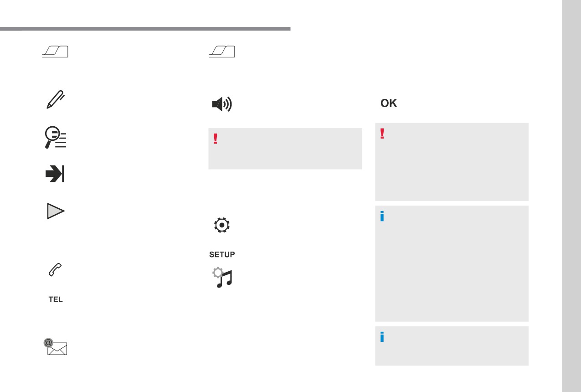Viewport: 581px width, 392px height.
Task: Select the TEL label
Action: pos(56,299)
